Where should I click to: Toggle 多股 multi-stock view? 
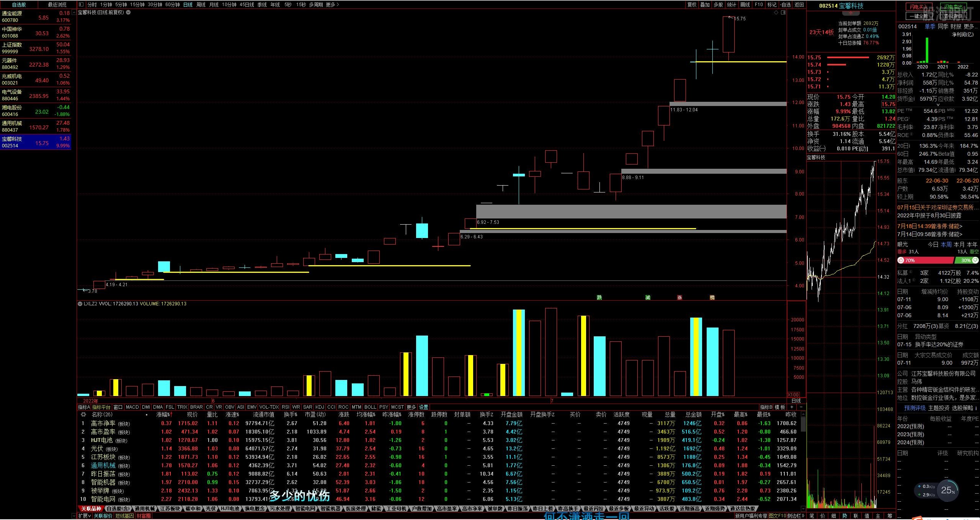coord(718,5)
